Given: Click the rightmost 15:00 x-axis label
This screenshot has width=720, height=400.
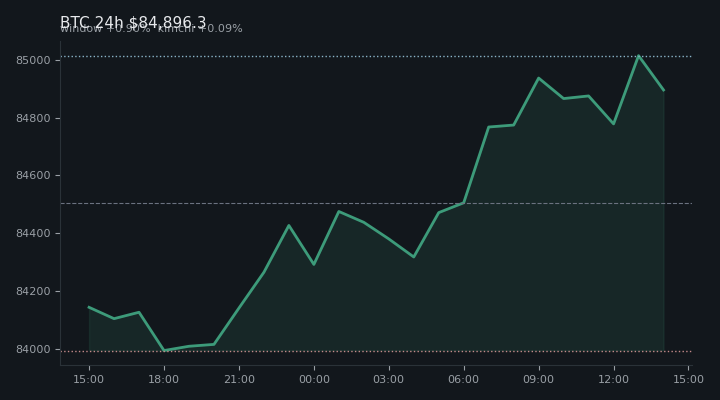Looking at the screenshot, I should (688, 379).
